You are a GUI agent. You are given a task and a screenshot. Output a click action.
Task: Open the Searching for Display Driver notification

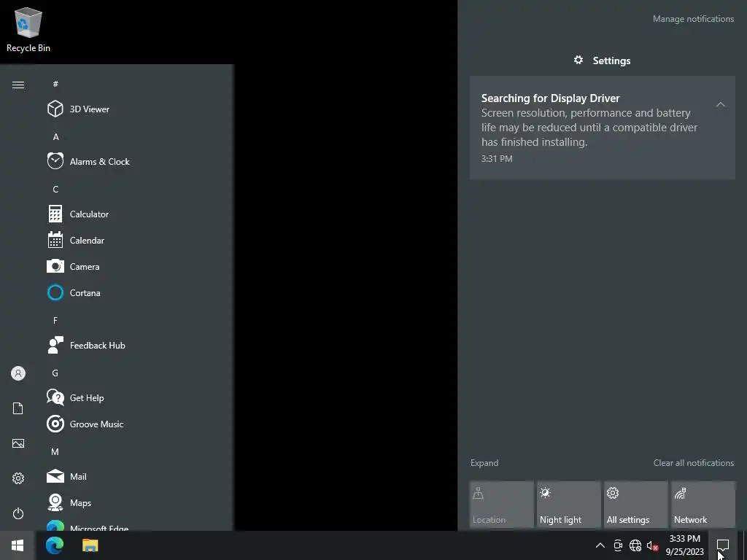pyautogui.click(x=602, y=128)
